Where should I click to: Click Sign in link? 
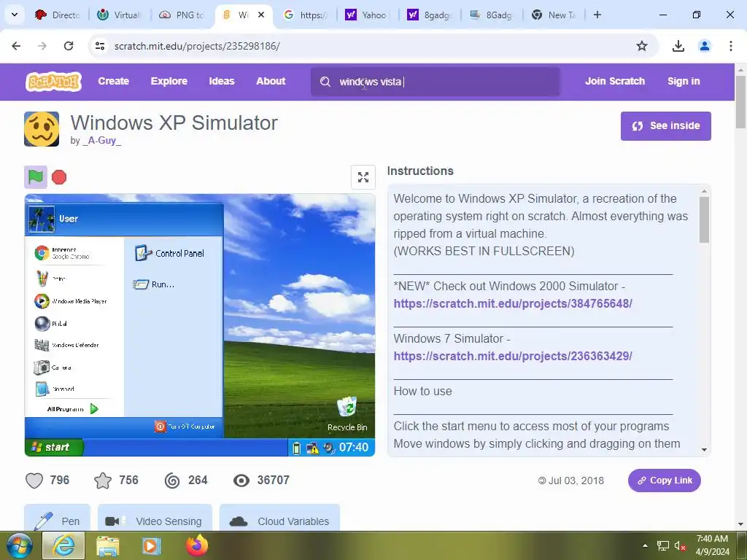[684, 82]
